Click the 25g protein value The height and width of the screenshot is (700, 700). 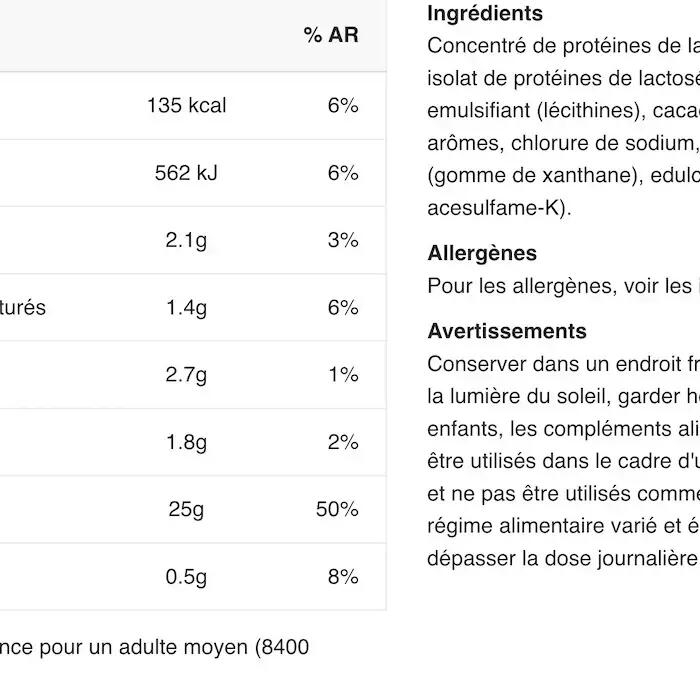(186, 509)
